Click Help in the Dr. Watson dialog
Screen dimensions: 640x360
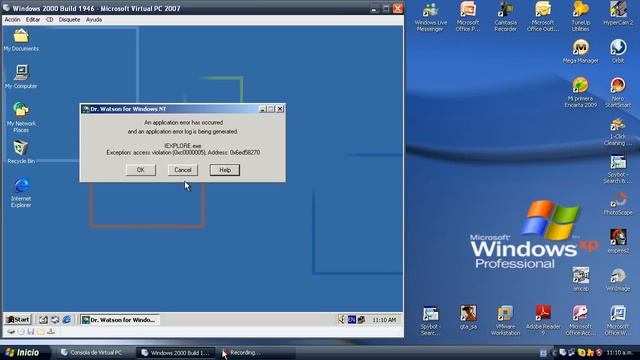(x=225, y=170)
